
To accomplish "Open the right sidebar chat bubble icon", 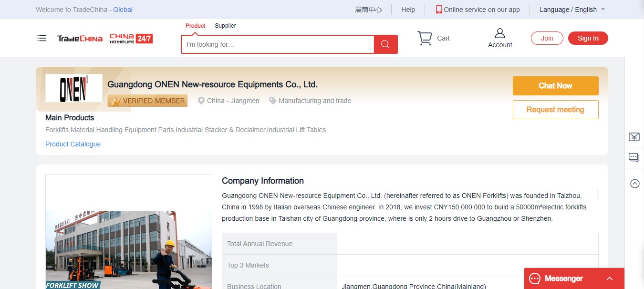I will pos(634,157).
